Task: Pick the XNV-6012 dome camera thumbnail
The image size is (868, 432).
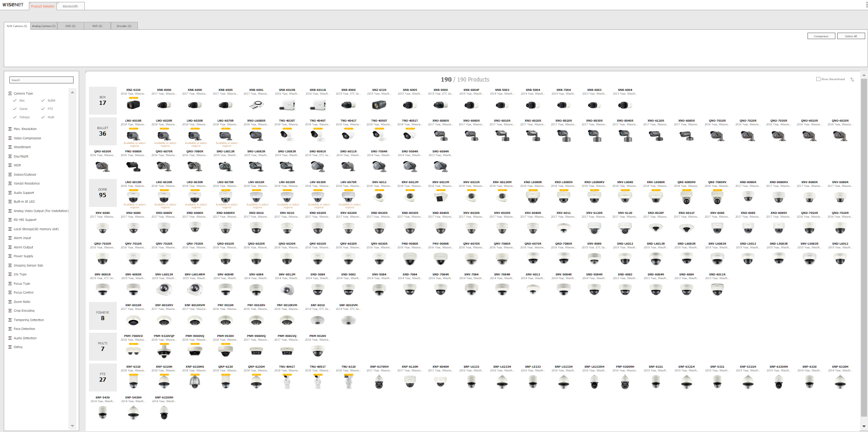Action: [x=379, y=197]
